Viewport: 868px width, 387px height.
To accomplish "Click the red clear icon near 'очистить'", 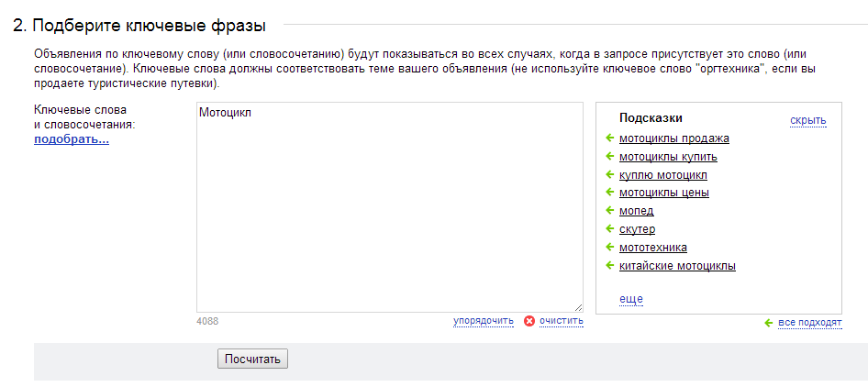I will [x=529, y=321].
